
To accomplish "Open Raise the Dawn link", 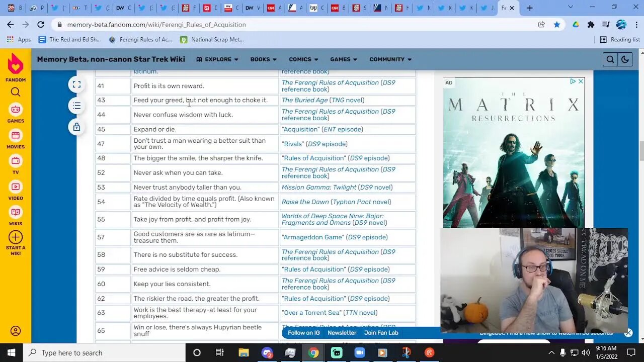I will pos(305,202).
